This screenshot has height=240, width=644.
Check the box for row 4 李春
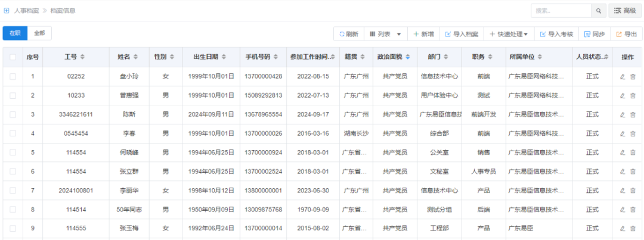(13, 133)
